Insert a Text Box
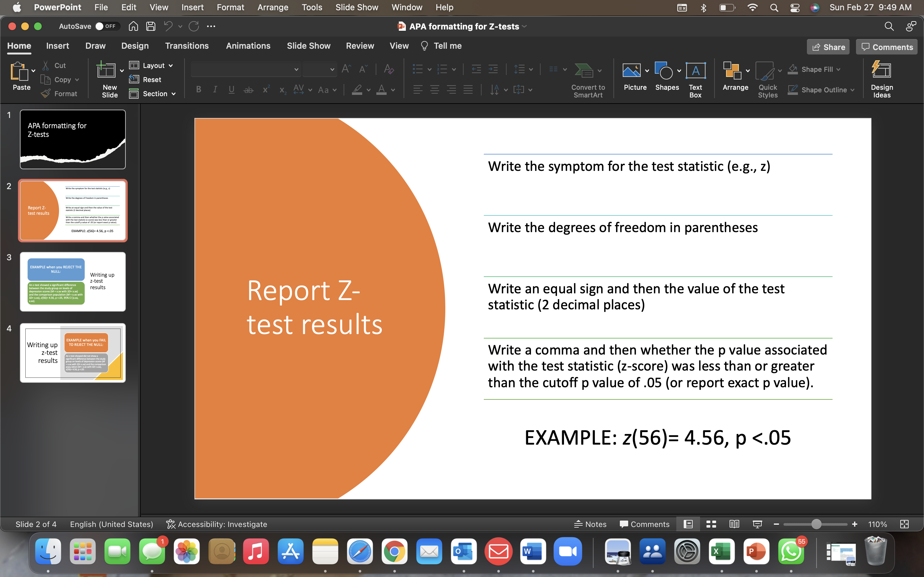 [x=695, y=76]
